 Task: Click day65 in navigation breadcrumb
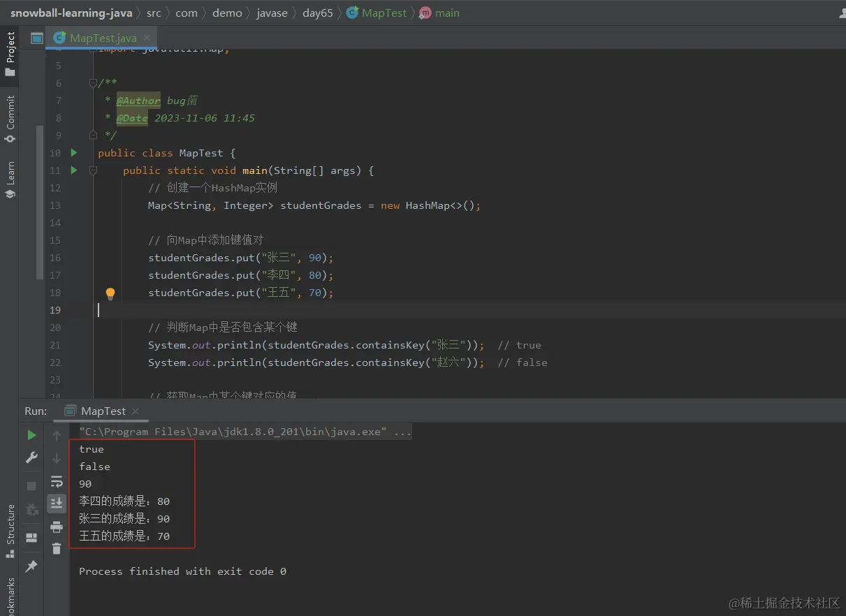click(318, 13)
